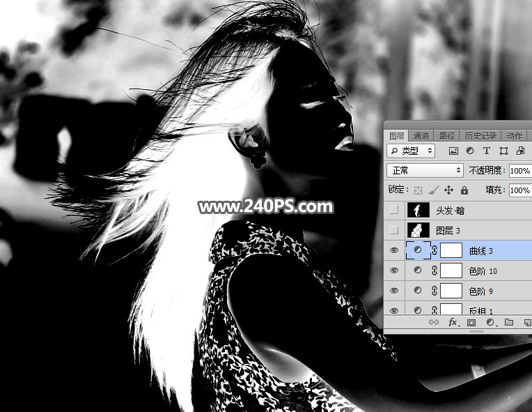
Task: Switch to the 通道 (Channels) tab
Action: click(421, 136)
